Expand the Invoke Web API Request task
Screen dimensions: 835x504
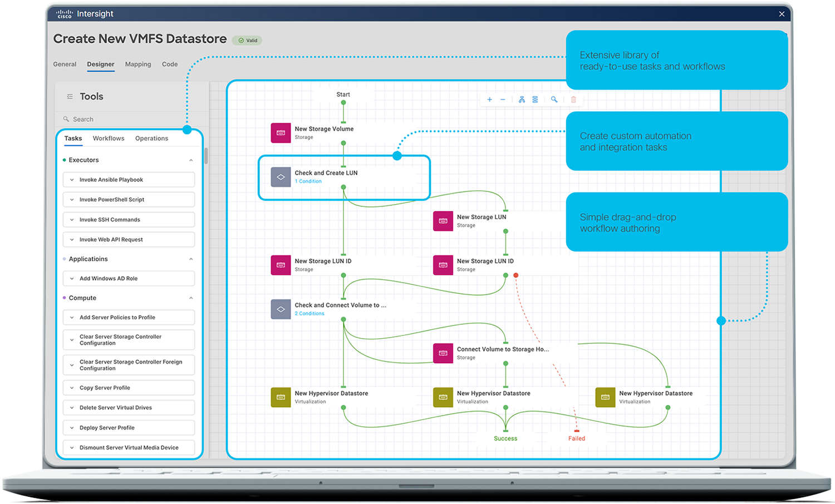[72, 240]
